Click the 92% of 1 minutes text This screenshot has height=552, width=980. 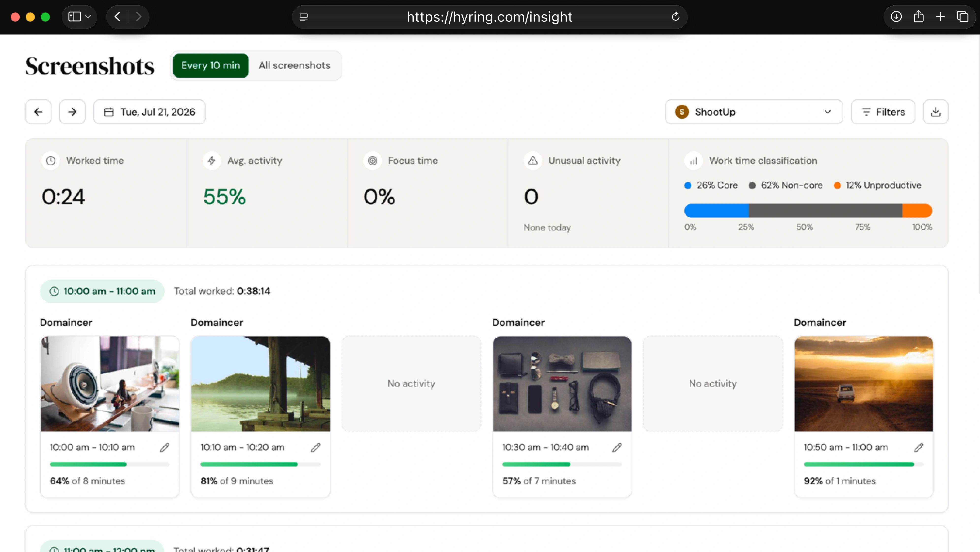840,481
